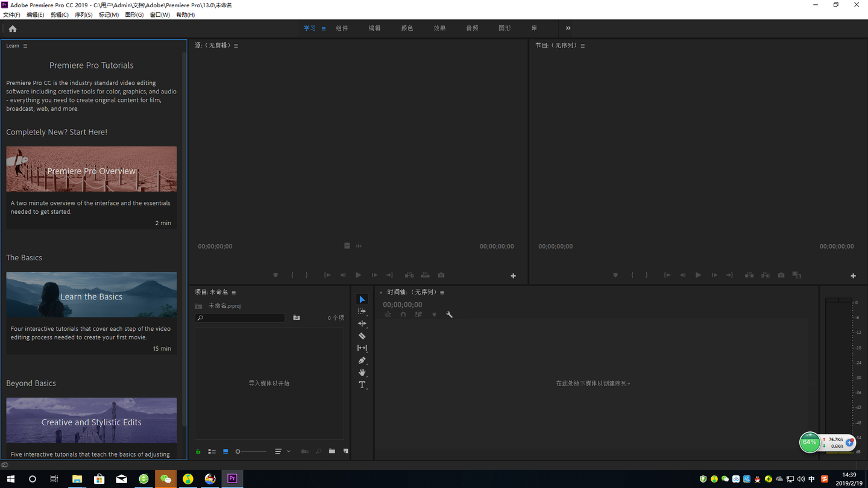
Task: Select the Slip tool
Action: coord(362,348)
